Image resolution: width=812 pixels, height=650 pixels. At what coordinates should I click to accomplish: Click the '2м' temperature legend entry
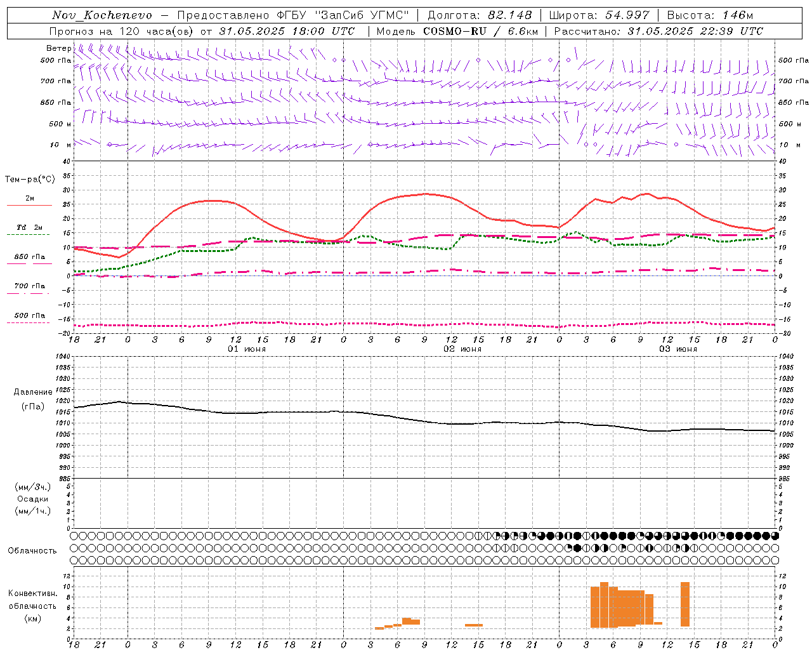tap(30, 198)
